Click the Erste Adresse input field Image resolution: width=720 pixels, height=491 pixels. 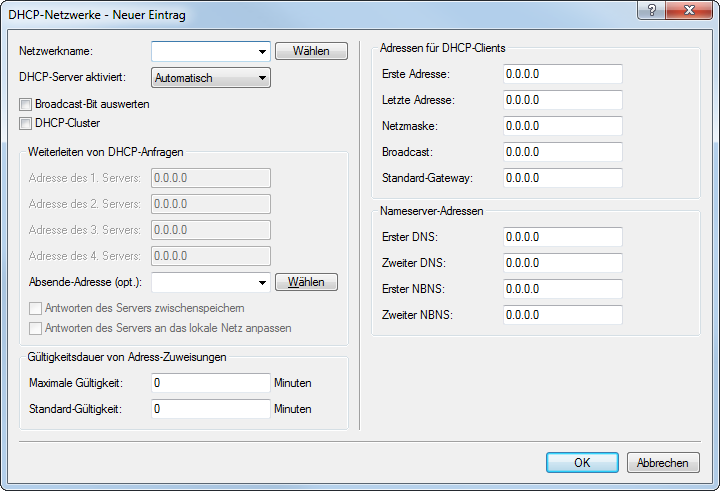562,75
